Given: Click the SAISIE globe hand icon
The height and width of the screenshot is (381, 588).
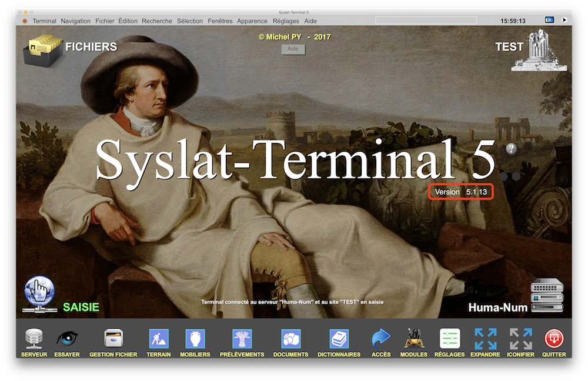Looking at the screenshot, I should click(x=39, y=295).
